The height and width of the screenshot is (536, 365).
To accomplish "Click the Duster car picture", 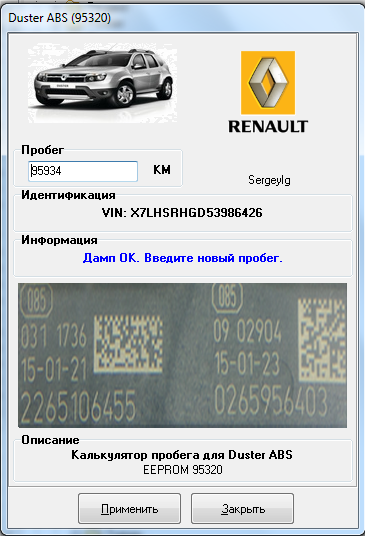I will pyautogui.click(x=103, y=83).
